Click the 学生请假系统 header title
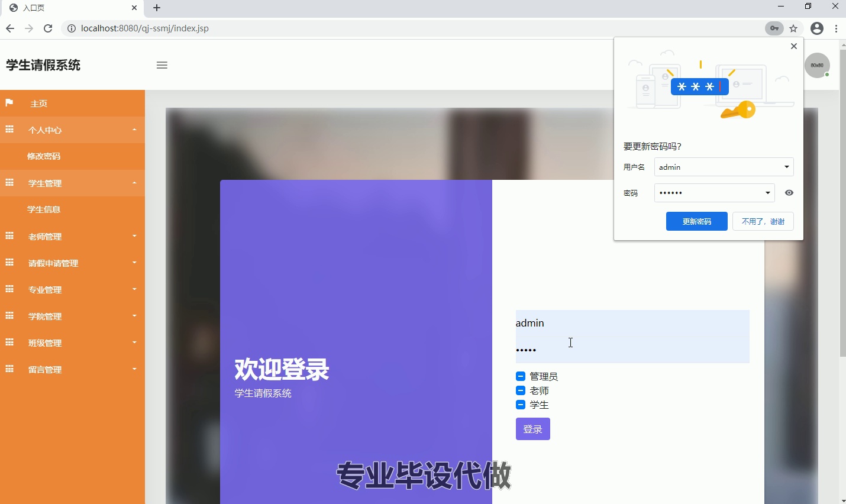Viewport: 846px width, 504px height. (43, 65)
